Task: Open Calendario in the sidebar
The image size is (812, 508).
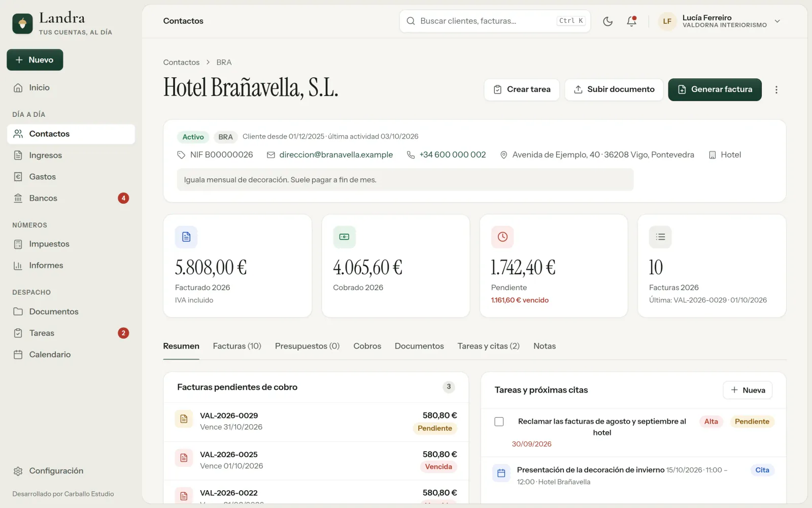Action: point(71,355)
